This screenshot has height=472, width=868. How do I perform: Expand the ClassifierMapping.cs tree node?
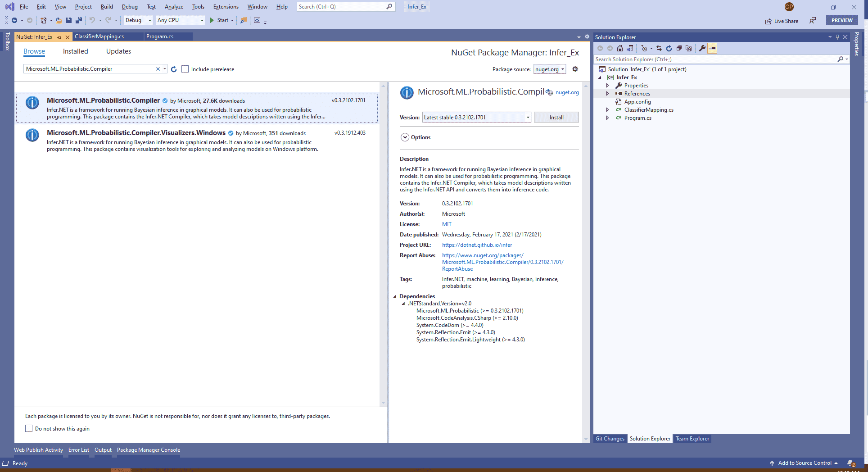click(607, 110)
